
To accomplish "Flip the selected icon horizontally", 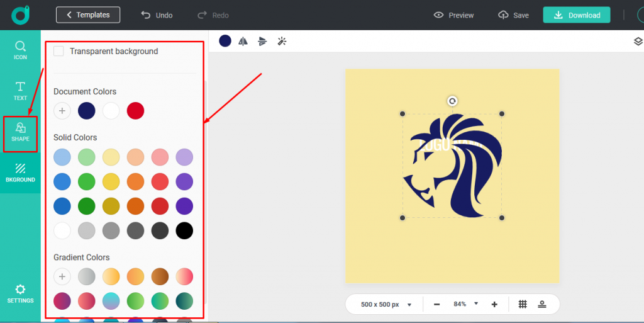I will (x=243, y=41).
